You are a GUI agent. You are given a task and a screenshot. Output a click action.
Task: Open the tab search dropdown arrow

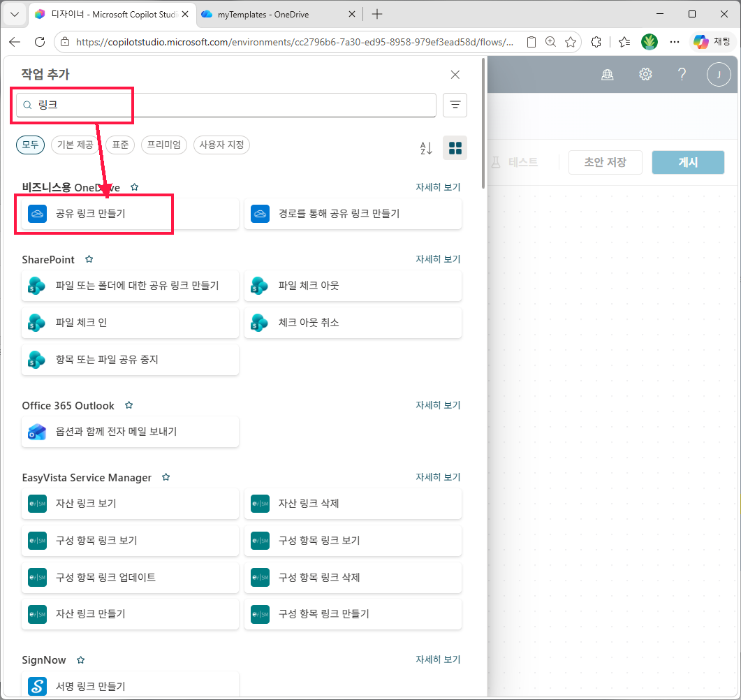pos(15,14)
